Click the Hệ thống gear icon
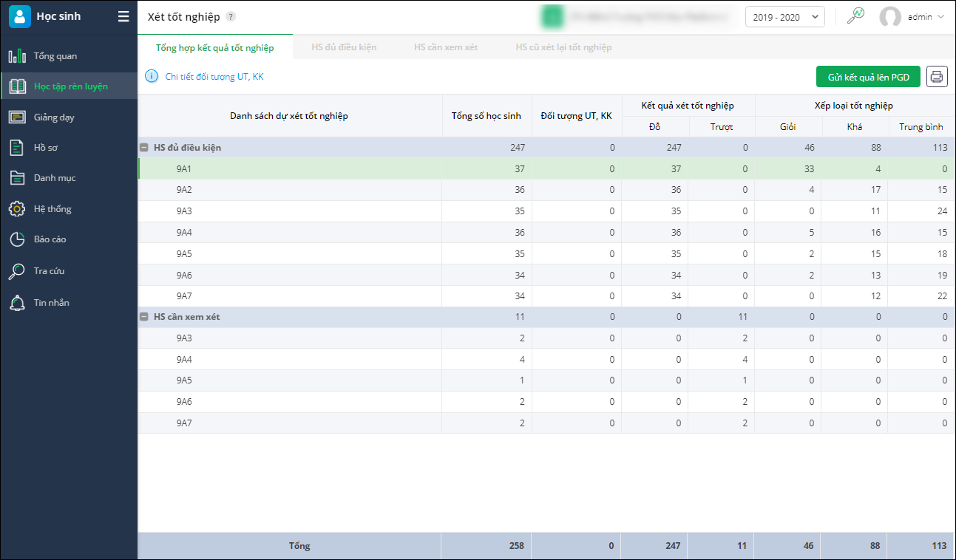956x560 pixels. (17, 209)
